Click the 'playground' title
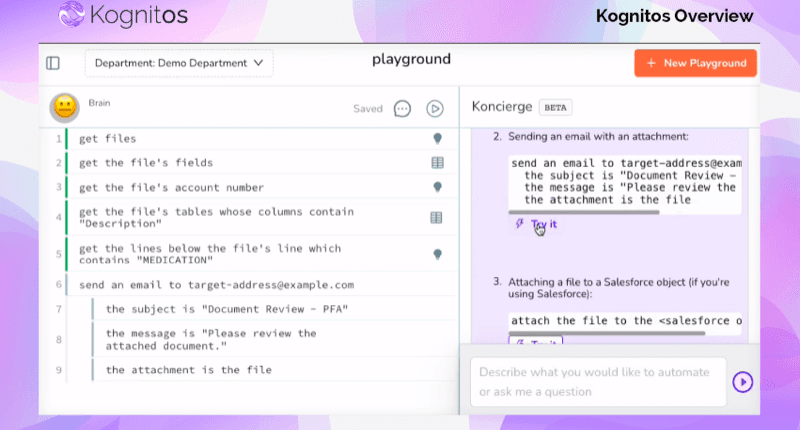The image size is (800, 430). click(x=411, y=59)
